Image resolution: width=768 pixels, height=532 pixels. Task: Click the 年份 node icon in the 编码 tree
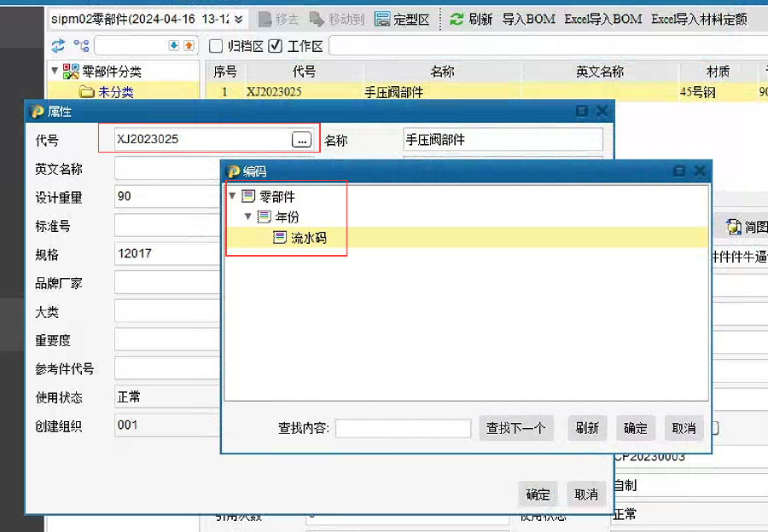264,217
